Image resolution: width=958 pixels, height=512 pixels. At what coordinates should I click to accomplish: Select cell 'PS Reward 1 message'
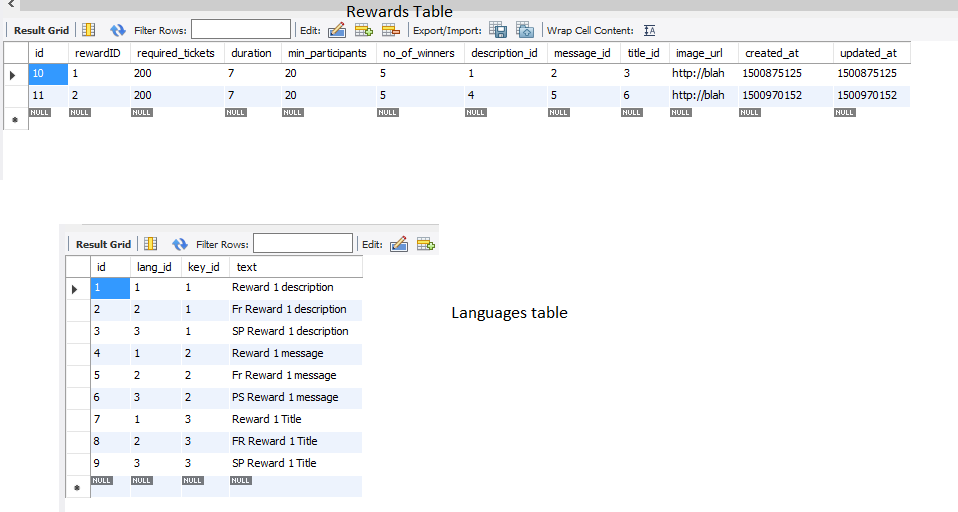[x=296, y=398]
